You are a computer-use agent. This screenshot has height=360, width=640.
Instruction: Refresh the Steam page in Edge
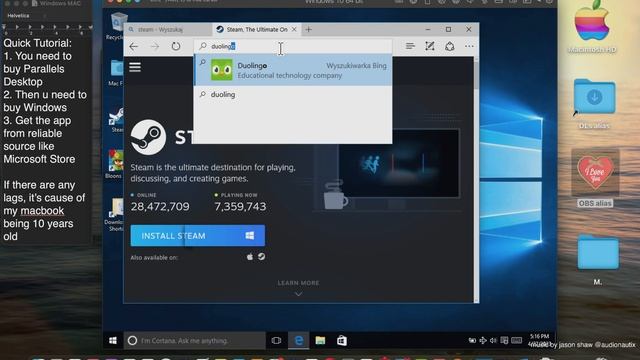[176, 46]
